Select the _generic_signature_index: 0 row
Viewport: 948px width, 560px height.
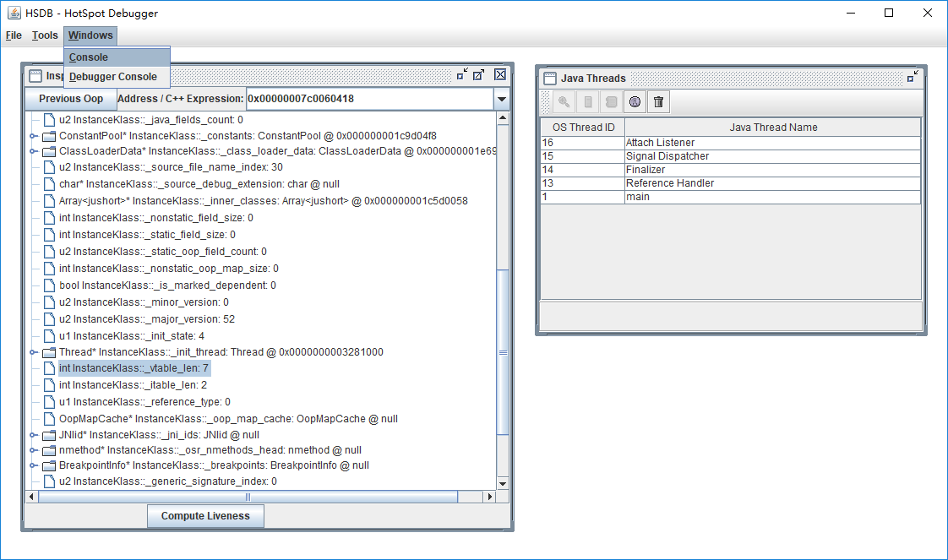pos(168,481)
